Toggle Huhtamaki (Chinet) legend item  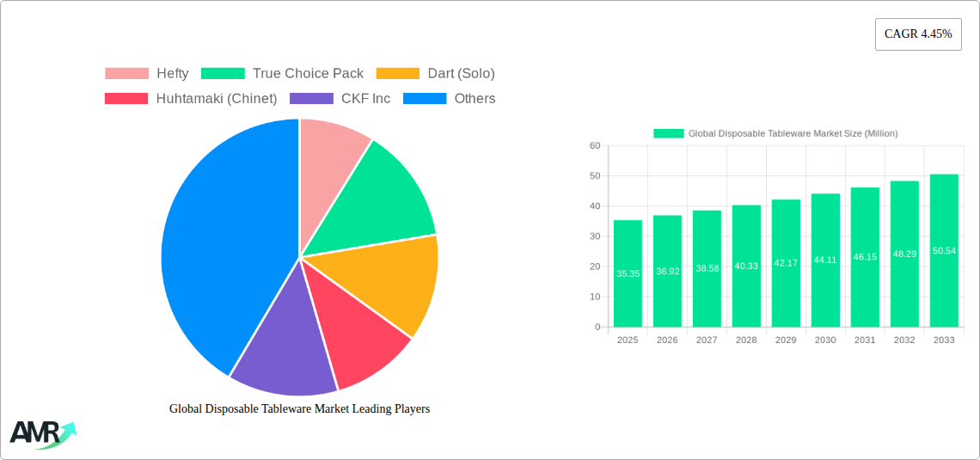click(x=191, y=99)
